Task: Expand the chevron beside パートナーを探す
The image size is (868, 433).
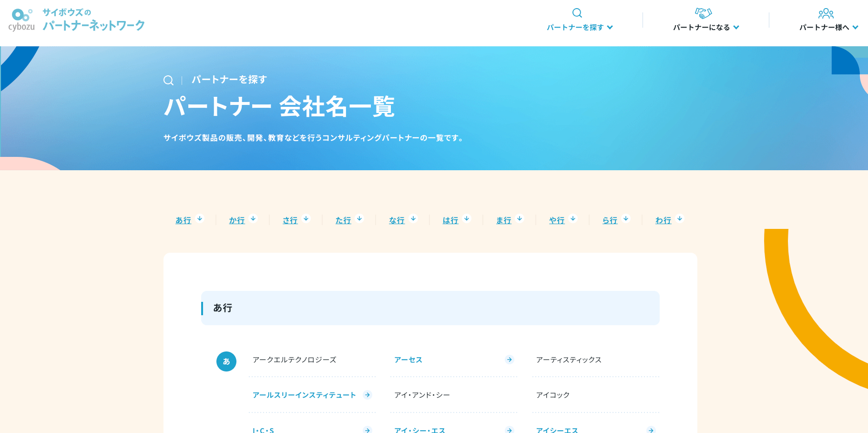Action: (x=610, y=28)
